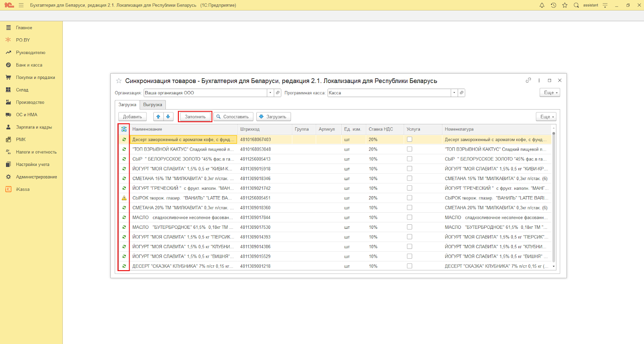This screenshot has width=644, height=344.
Task: Open PO.BY section in sidebar
Action: click(23, 40)
